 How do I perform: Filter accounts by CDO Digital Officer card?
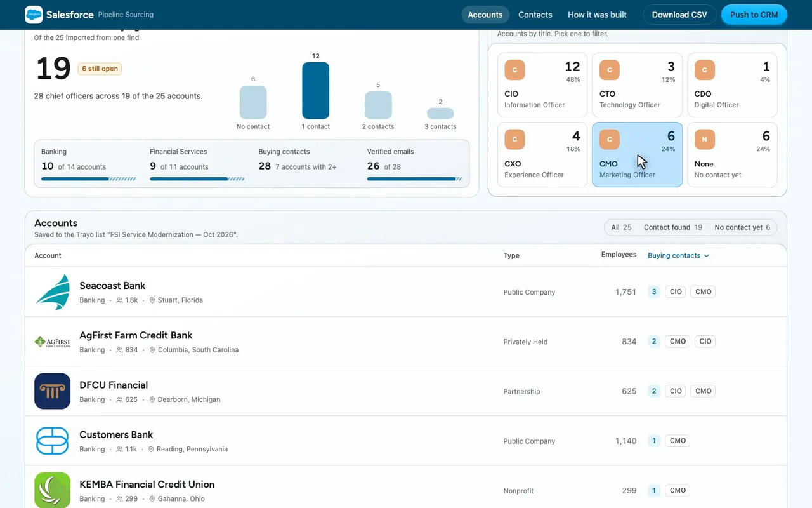(x=732, y=85)
